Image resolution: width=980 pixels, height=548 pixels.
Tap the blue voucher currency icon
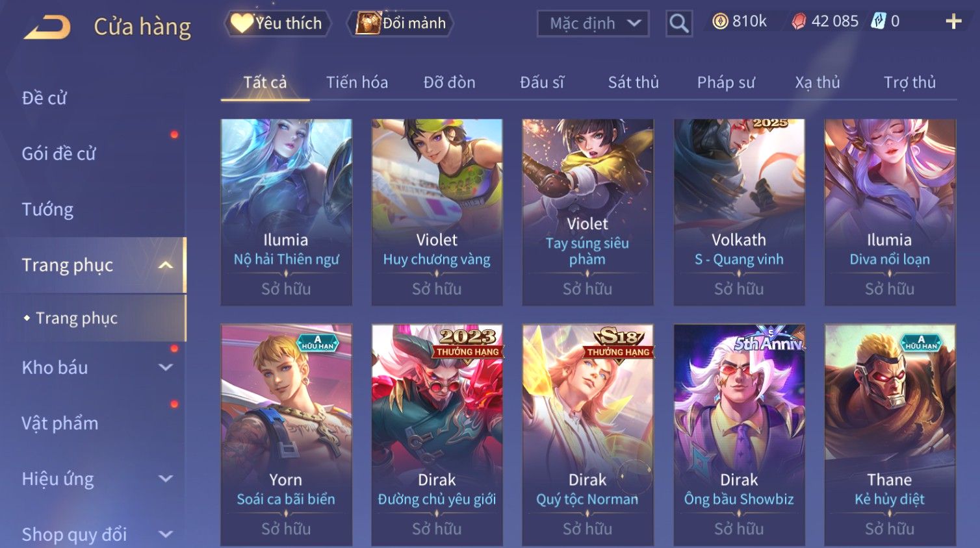pyautogui.click(x=878, y=21)
